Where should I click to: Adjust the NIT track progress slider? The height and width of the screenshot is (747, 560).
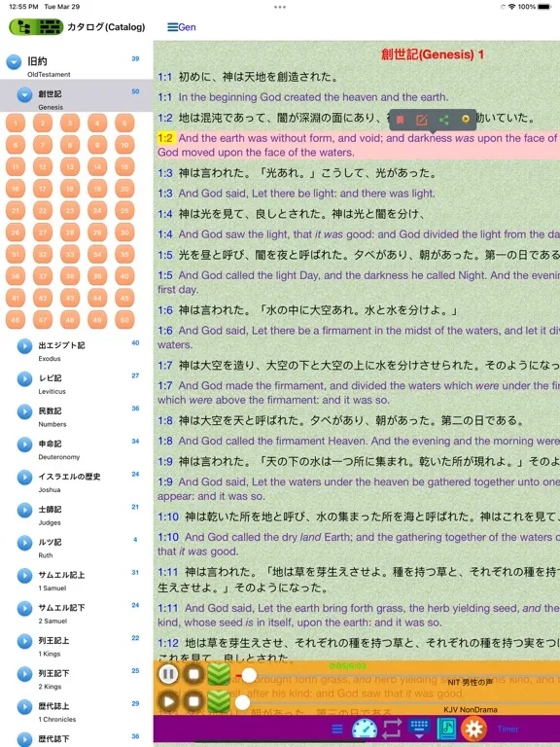[249, 675]
